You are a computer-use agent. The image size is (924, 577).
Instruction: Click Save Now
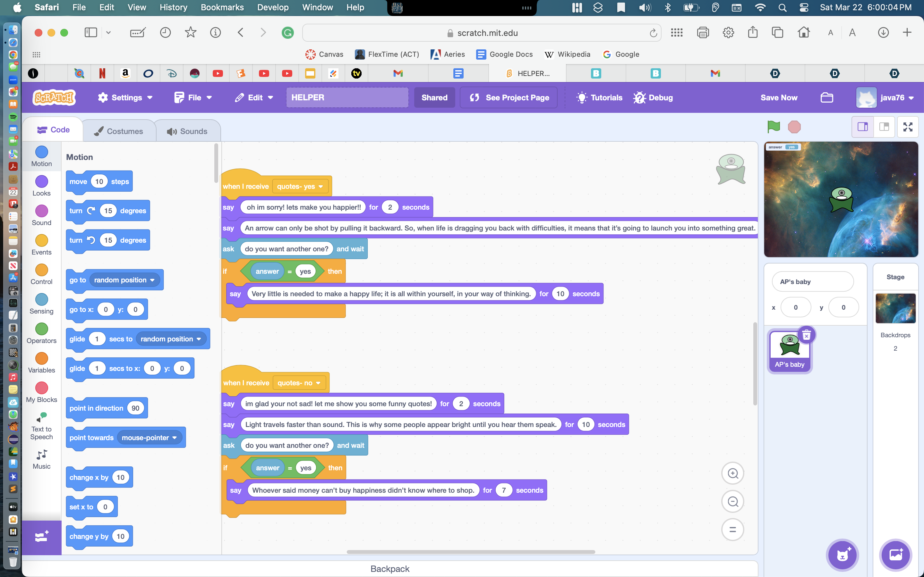(779, 97)
